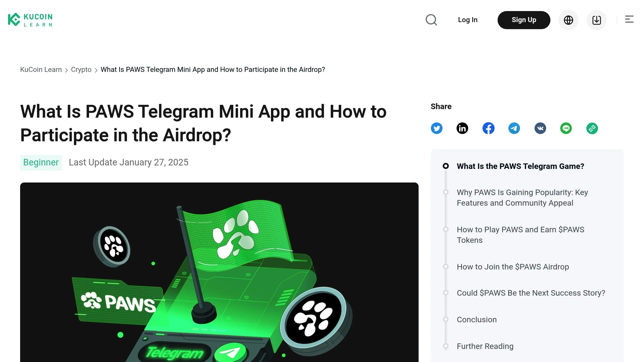This screenshot has height=362, width=644.
Task: Copy article link with green link icon
Action: [x=592, y=128]
